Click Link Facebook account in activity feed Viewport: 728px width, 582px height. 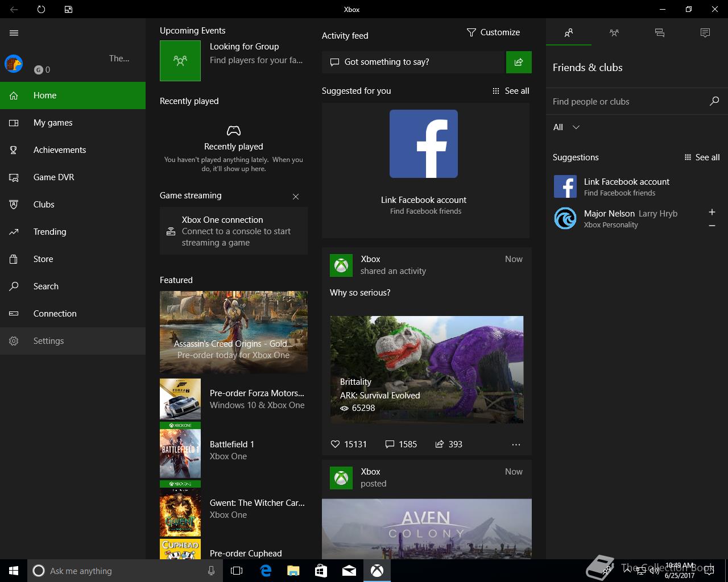pos(424,200)
